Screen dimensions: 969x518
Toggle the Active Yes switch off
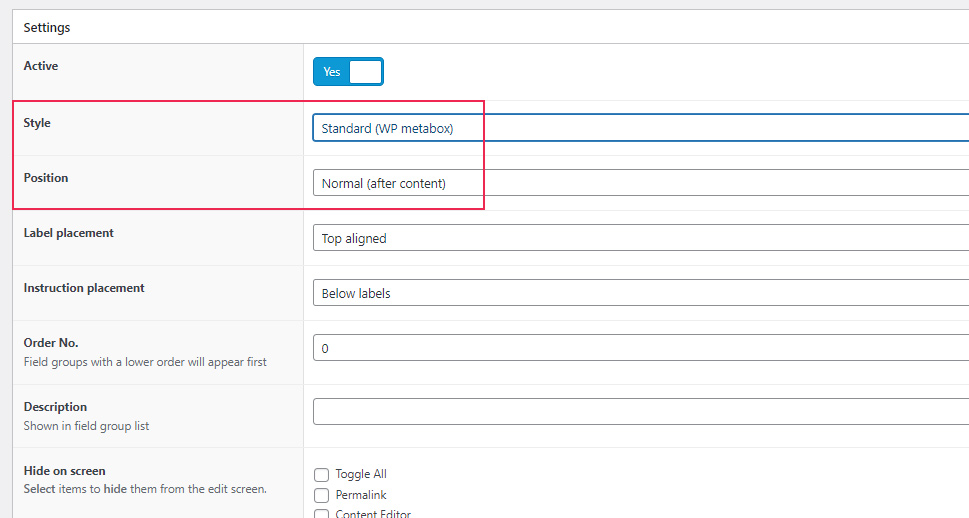(348, 72)
